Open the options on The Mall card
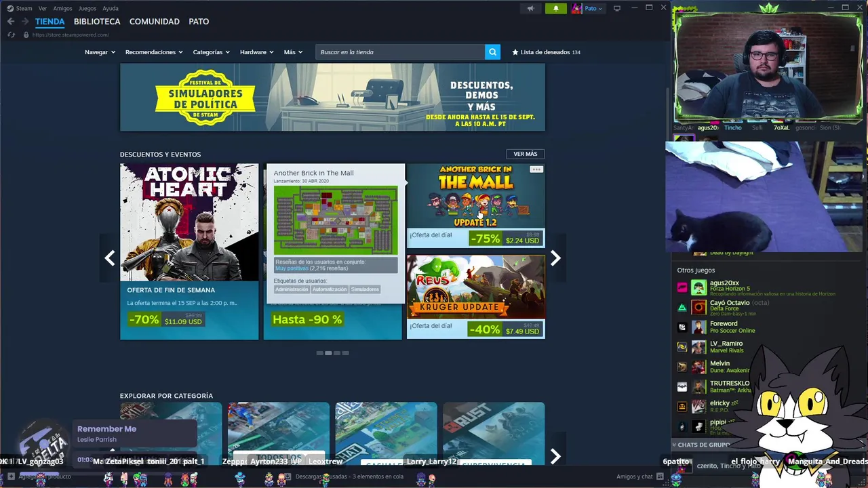This screenshot has width=868, height=488. click(536, 169)
